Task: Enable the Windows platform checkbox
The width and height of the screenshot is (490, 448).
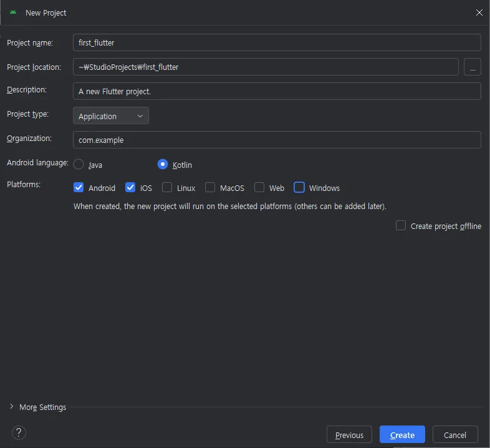Action: pos(299,187)
